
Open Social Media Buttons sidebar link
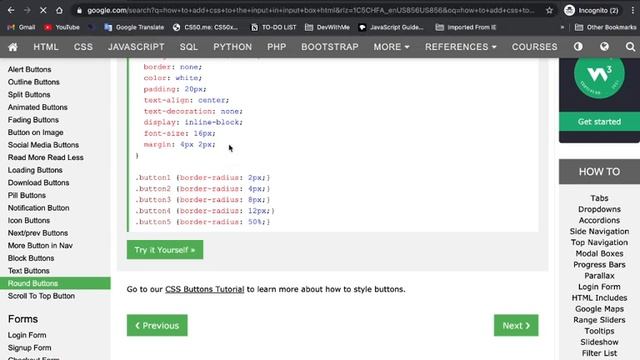click(x=43, y=145)
